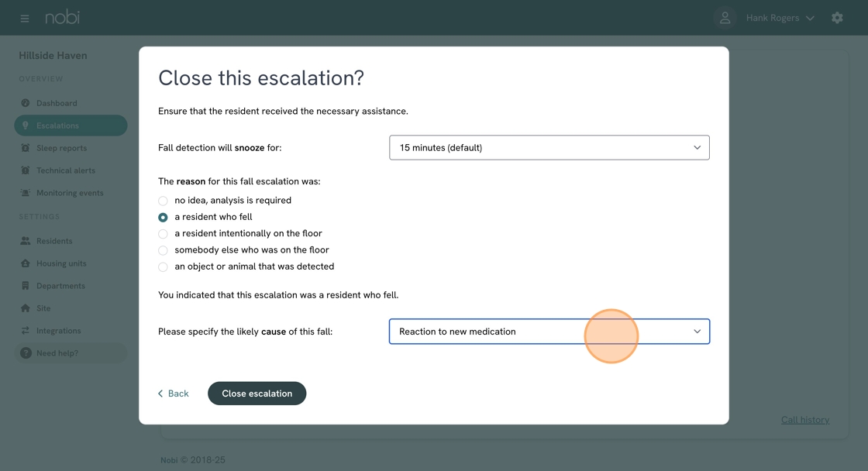Go Back in the dialog
Viewport: 868px width, 471px height.
174,394
